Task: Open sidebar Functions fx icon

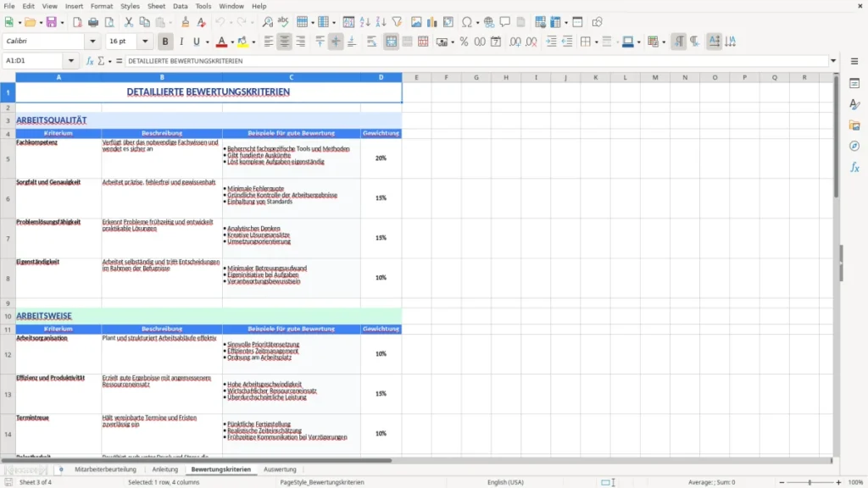Action: (854, 167)
